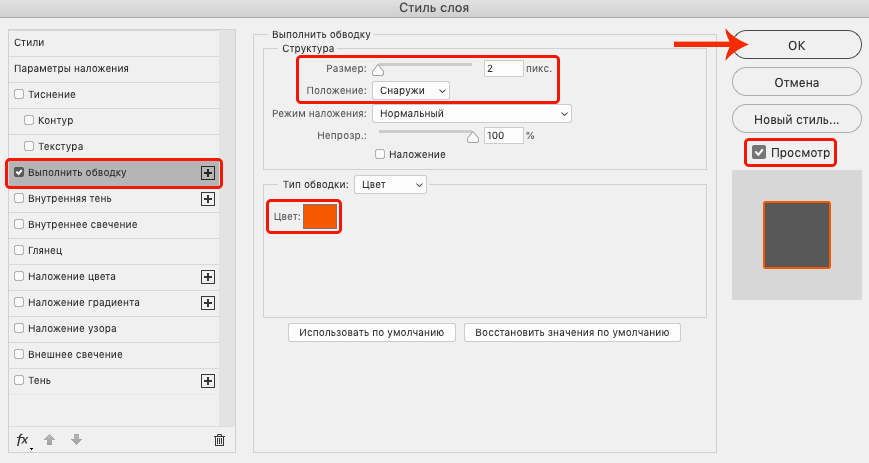Select the Глянец row label
This screenshot has height=463, width=869.
coord(45,251)
